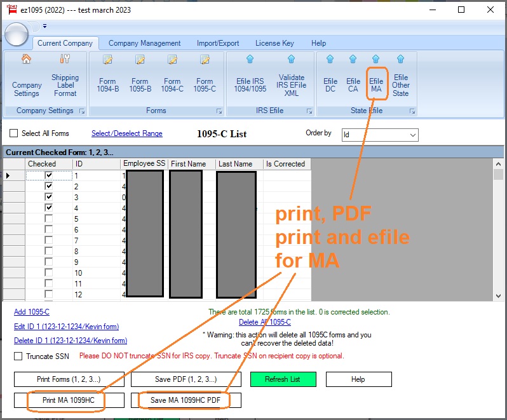
Task: Click green Refresh List button
Action: (283, 379)
